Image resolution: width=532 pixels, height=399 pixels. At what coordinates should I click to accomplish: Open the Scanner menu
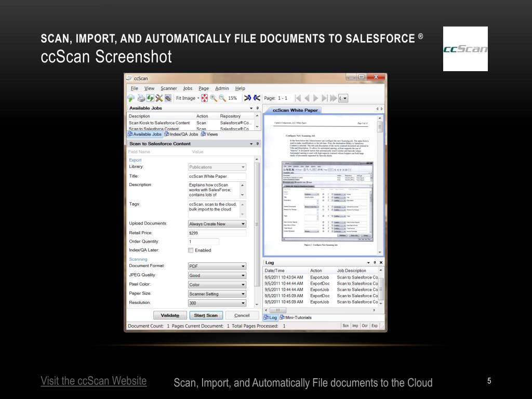(x=169, y=88)
